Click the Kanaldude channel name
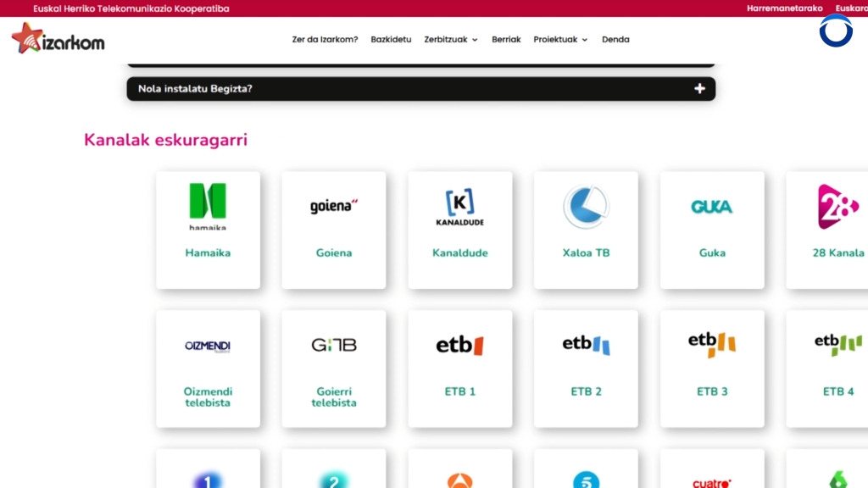 pos(460,252)
